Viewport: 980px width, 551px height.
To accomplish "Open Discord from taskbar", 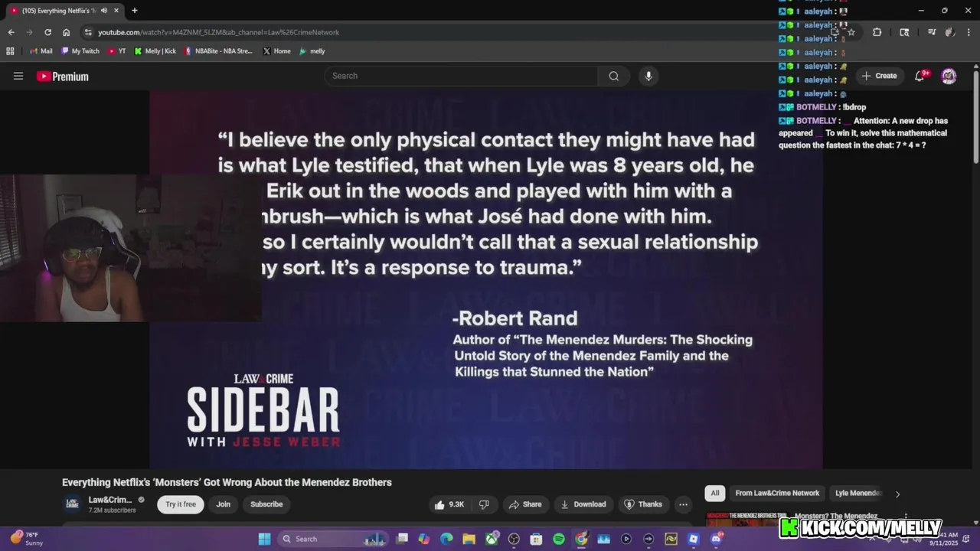I will [x=716, y=539].
